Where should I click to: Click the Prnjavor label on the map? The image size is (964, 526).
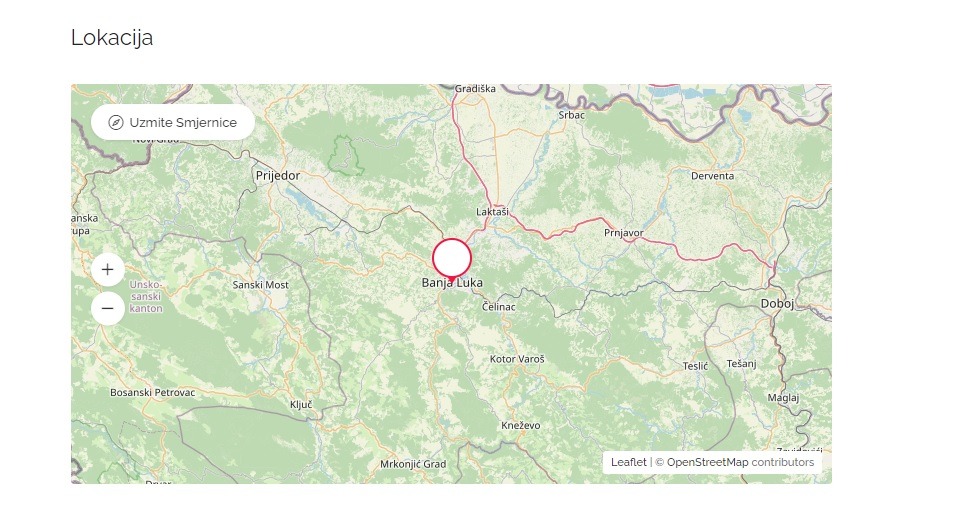click(623, 233)
